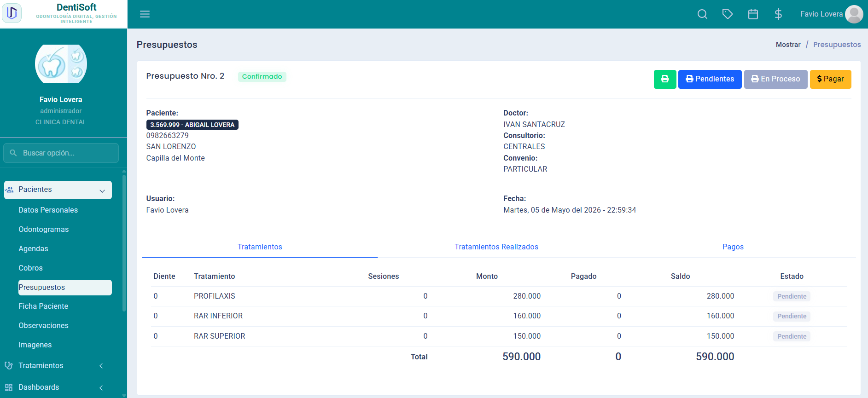Click the En Proceso button
The width and height of the screenshot is (868, 398).
pos(775,79)
